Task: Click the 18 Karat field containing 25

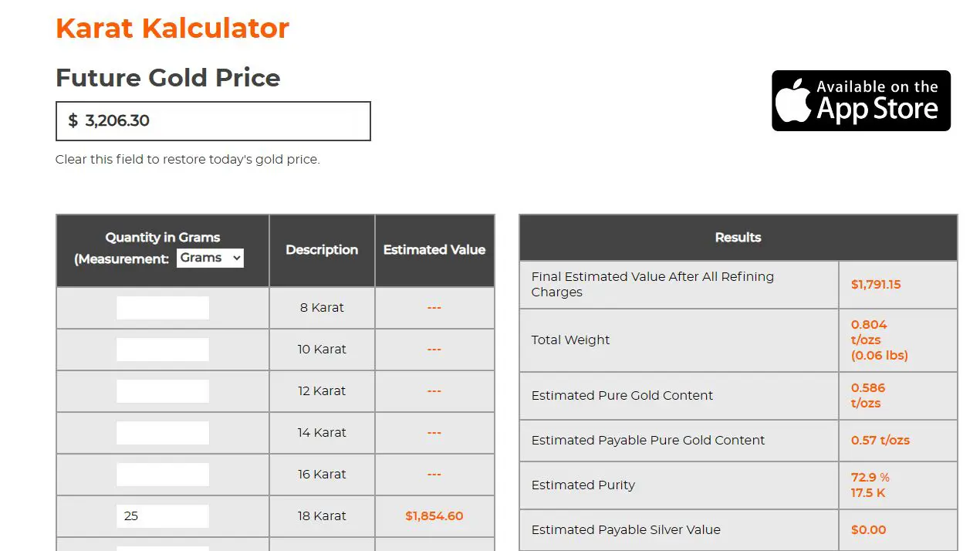Action: [163, 516]
